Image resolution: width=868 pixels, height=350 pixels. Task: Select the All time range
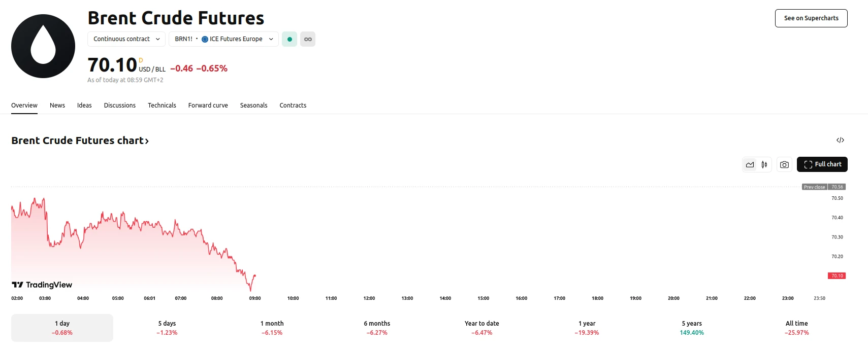(796, 328)
